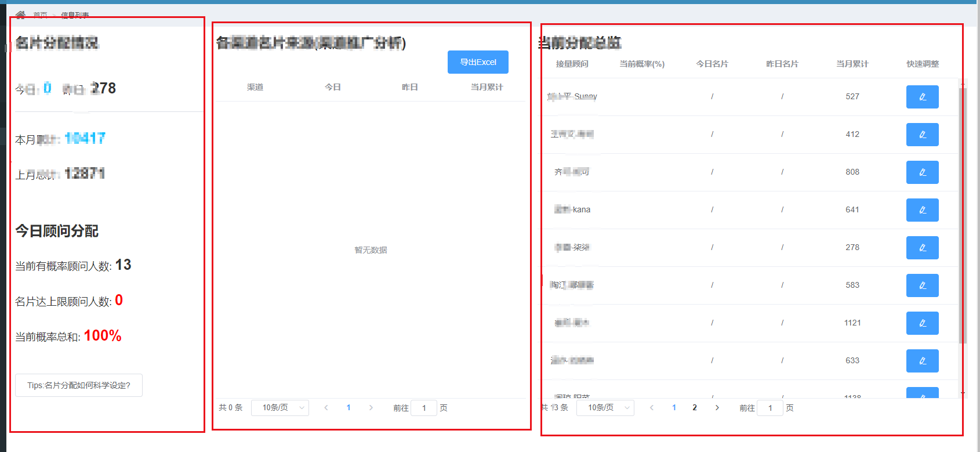Edit the row with 583 monthly total
The height and width of the screenshot is (452, 980).
click(922, 285)
